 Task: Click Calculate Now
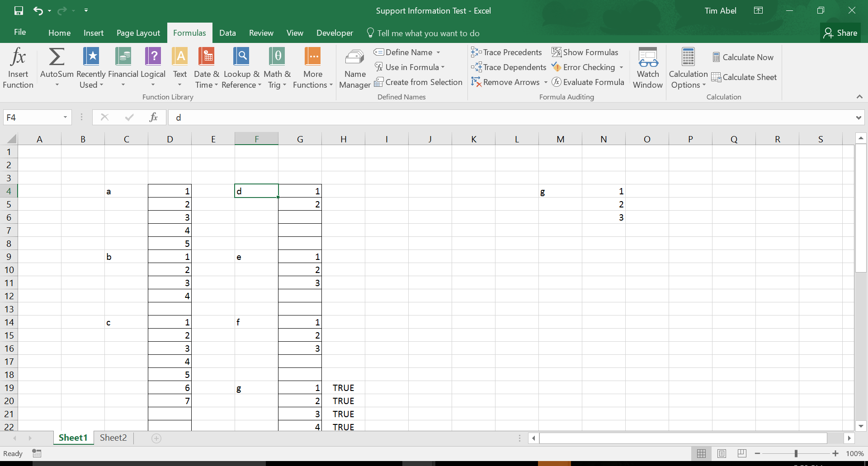tap(743, 57)
